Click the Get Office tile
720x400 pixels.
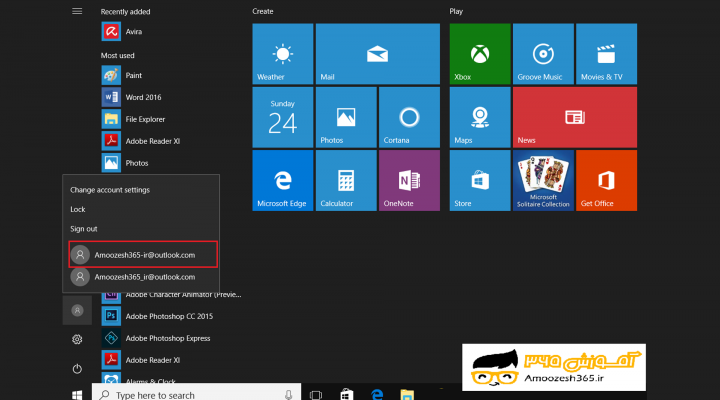point(606,180)
